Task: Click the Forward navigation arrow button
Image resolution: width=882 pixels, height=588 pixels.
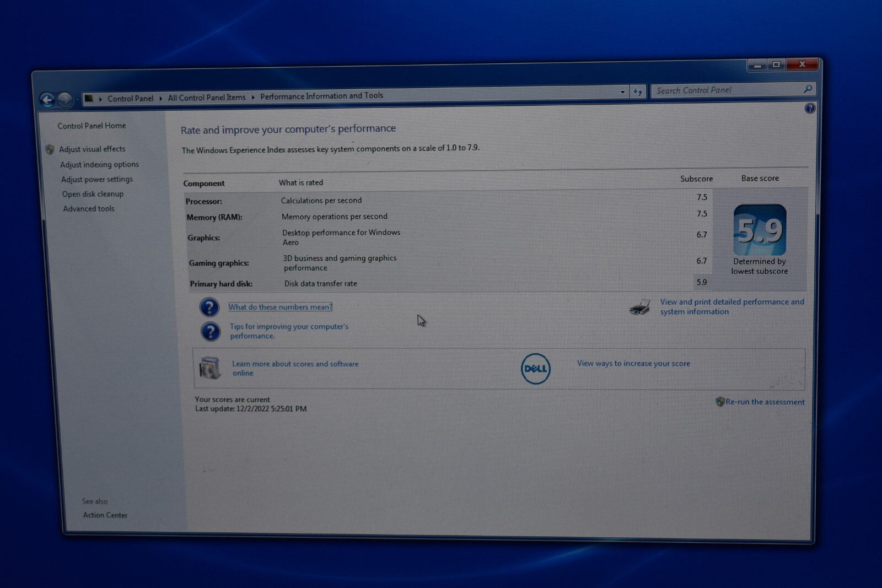Action: [x=65, y=100]
